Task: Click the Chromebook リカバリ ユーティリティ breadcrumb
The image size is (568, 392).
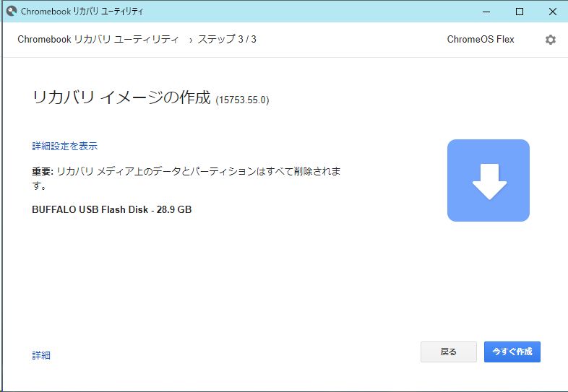Action: tap(98, 39)
